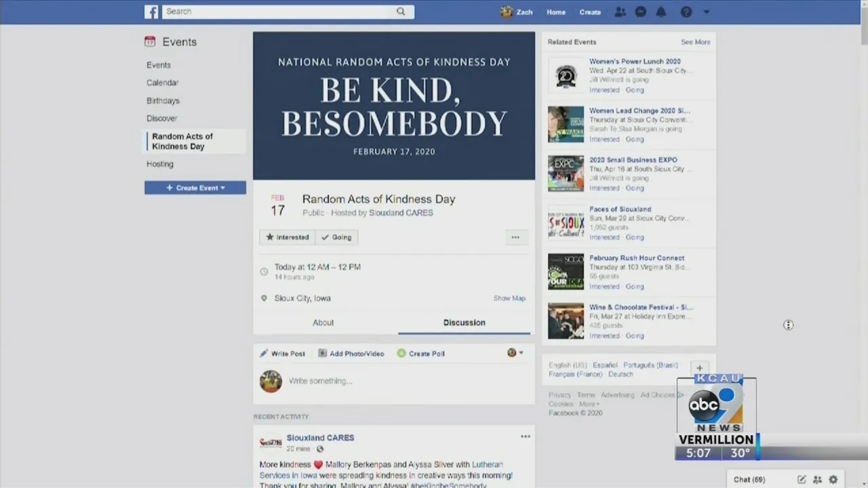Open Wine & Chocolate Festival event
868x488 pixels.
point(641,307)
